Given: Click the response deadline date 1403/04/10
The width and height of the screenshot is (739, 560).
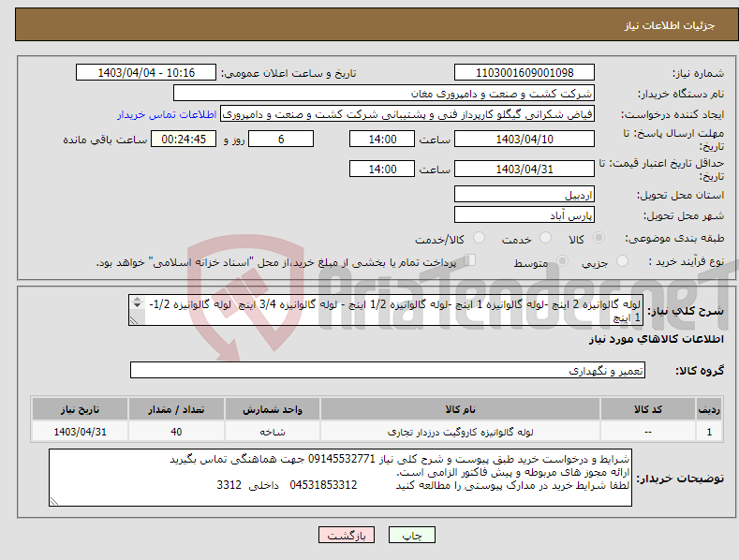Looking at the screenshot, I should coord(525,139).
